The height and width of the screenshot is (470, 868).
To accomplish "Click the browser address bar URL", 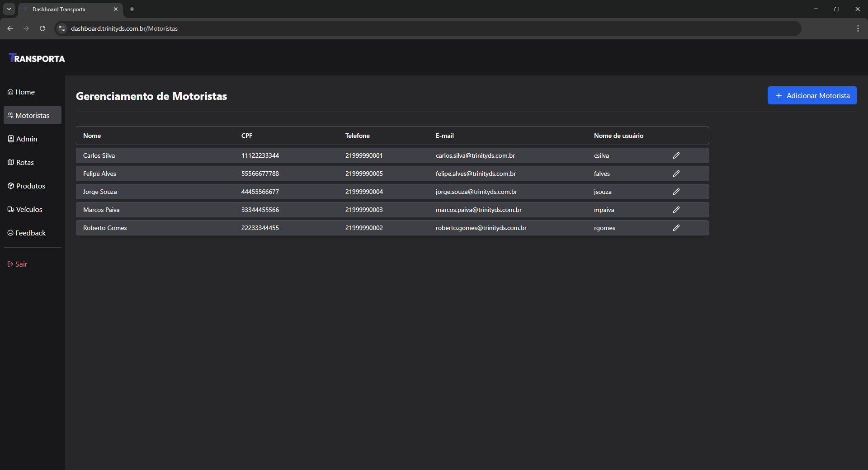I will point(124,28).
